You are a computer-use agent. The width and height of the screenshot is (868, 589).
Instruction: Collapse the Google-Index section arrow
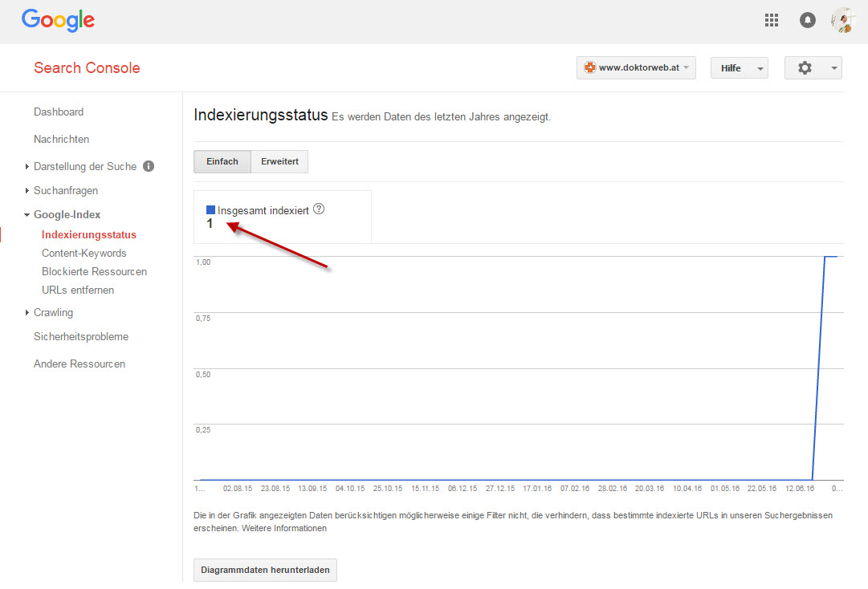[26, 214]
